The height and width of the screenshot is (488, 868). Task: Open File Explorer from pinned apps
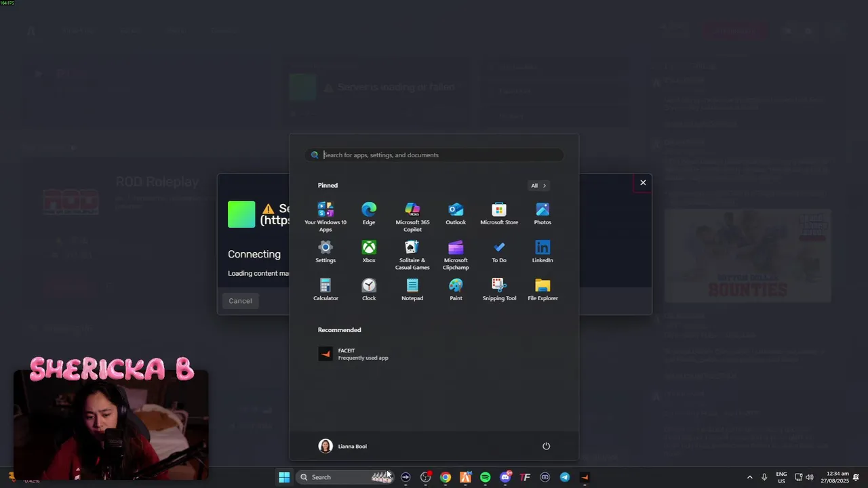[x=542, y=289]
